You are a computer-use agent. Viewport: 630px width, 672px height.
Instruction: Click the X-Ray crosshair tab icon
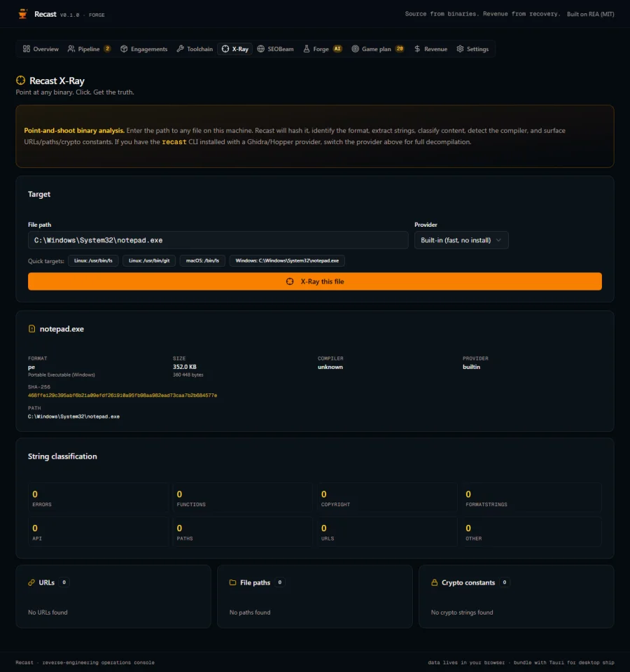tap(225, 49)
